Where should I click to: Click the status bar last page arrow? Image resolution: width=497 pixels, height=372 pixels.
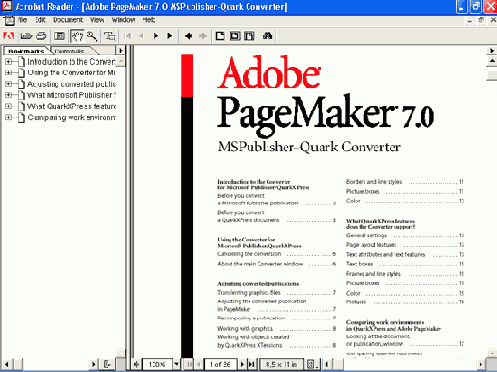252,364
